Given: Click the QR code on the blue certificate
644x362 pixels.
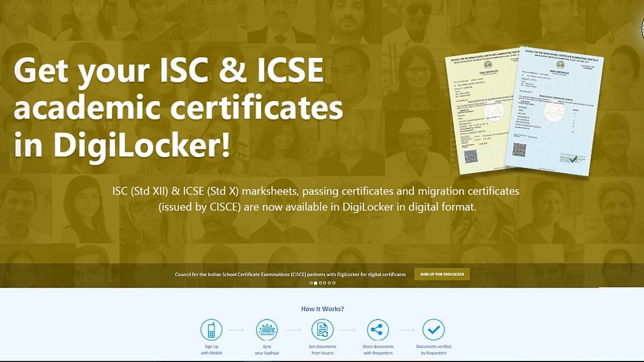Looking at the screenshot, I should (x=519, y=150).
